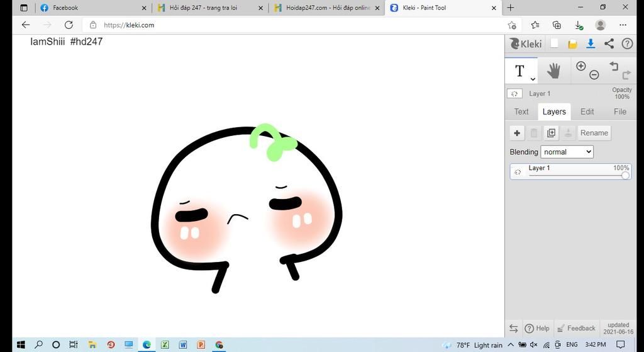Open the browser Downloads icon

coord(579,25)
